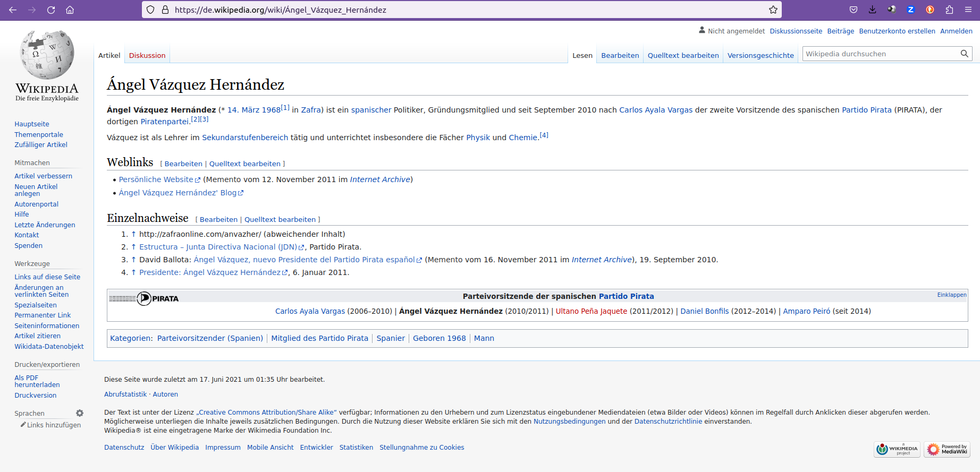Reload the page with the refresh icon

click(x=51, y=10)
